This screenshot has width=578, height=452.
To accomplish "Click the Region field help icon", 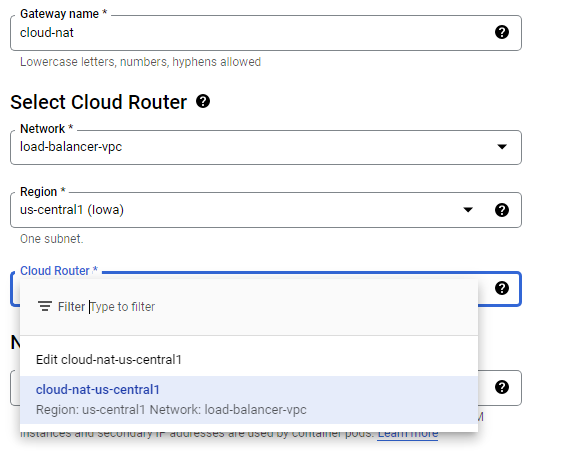I will (x=502, y=210).
